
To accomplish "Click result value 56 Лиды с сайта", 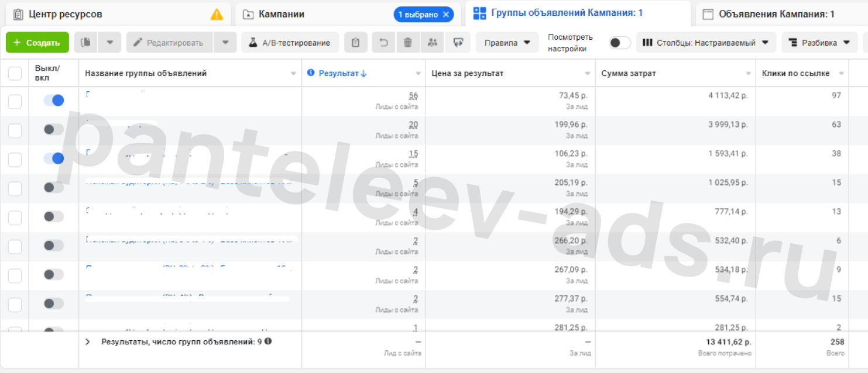I will pyautogui.click(x=413, y=95).
